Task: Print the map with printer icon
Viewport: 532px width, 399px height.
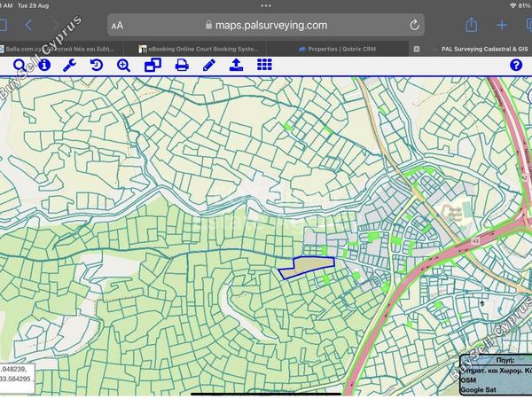Action: coord(182,65)
